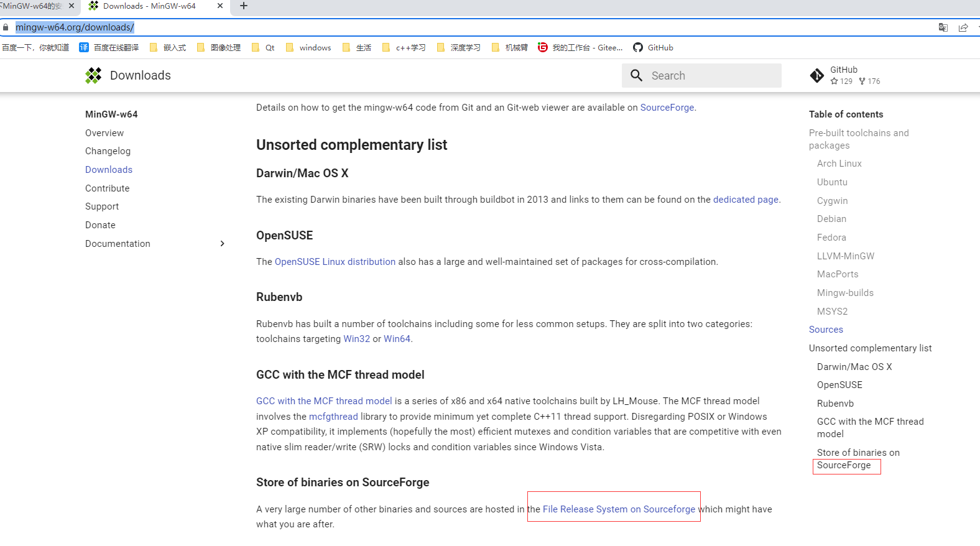Jump to Debian in table of contents
The height and width of the screenshot is (546, 980).
coord(831,219)
